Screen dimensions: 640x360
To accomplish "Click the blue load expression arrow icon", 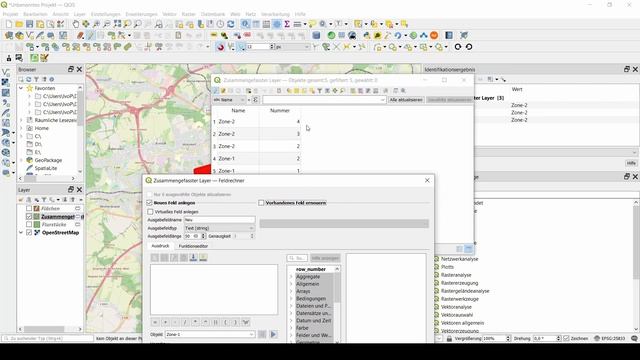I will (193, 258).
